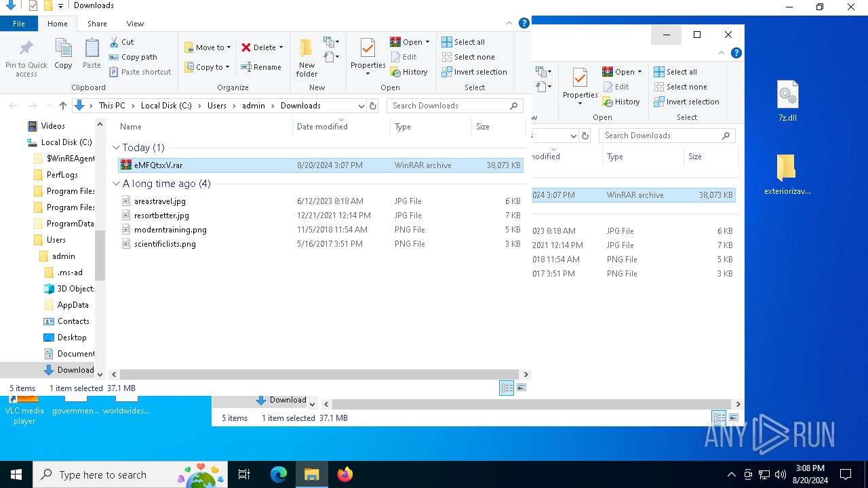Switch to the Home ribbon tab
Viewport: 868px width, 488px height.
[58, 24]
